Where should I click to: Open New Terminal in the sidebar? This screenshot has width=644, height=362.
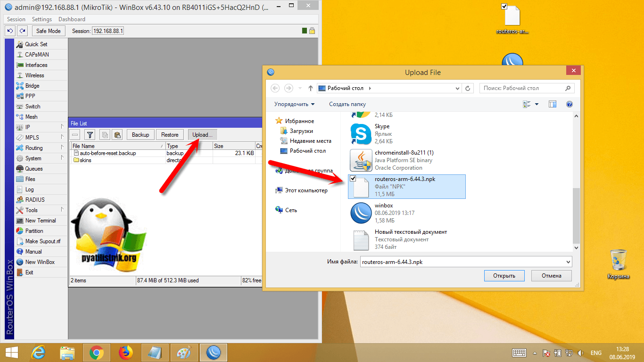coord(40,221)
